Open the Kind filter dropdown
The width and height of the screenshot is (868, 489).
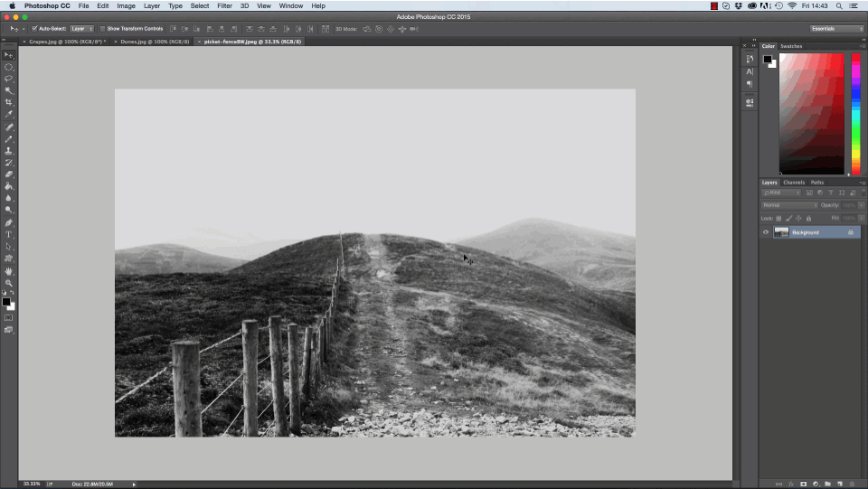tap(781, 193)
